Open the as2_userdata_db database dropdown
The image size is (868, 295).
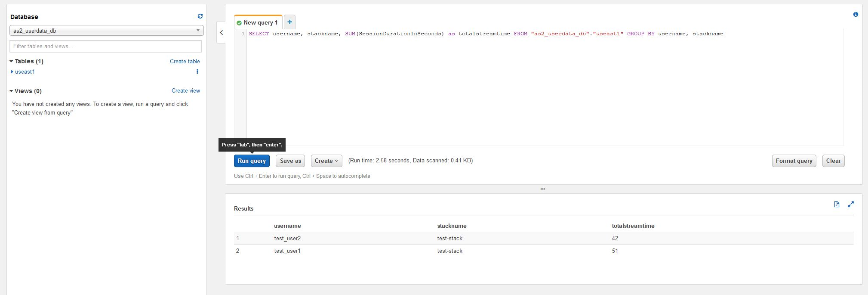(x=106, y=31)
